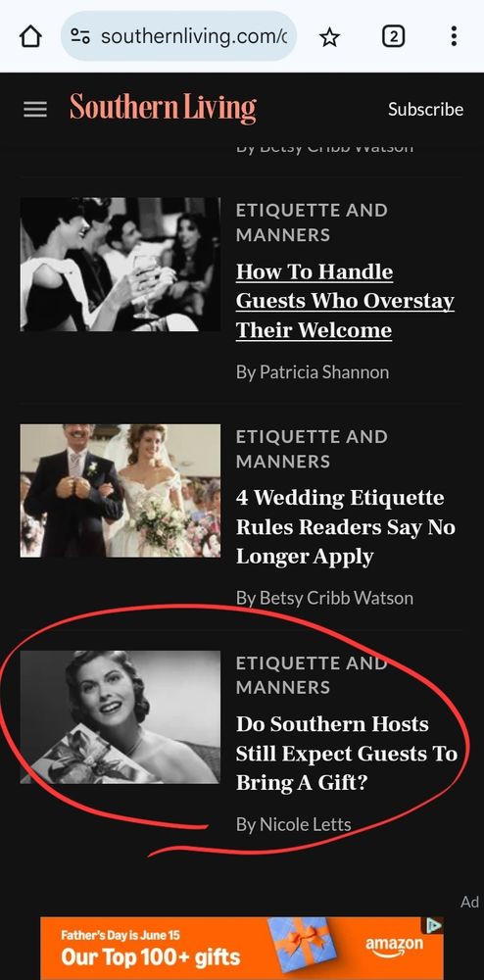Tap the southernliving.com address bar
The image size is (484, 980).
click(178, 36)
